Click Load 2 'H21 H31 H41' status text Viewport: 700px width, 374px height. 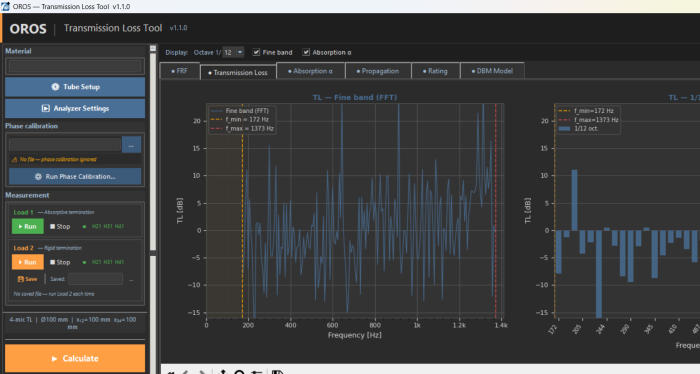[108, 262]
